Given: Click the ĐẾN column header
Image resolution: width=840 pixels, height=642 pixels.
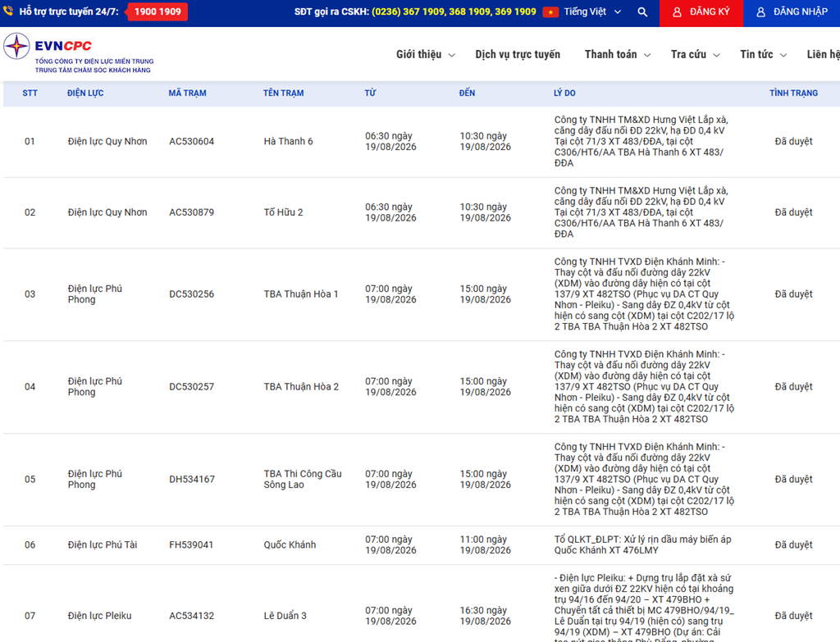Looking at the screenshot, I should point(467,93).
